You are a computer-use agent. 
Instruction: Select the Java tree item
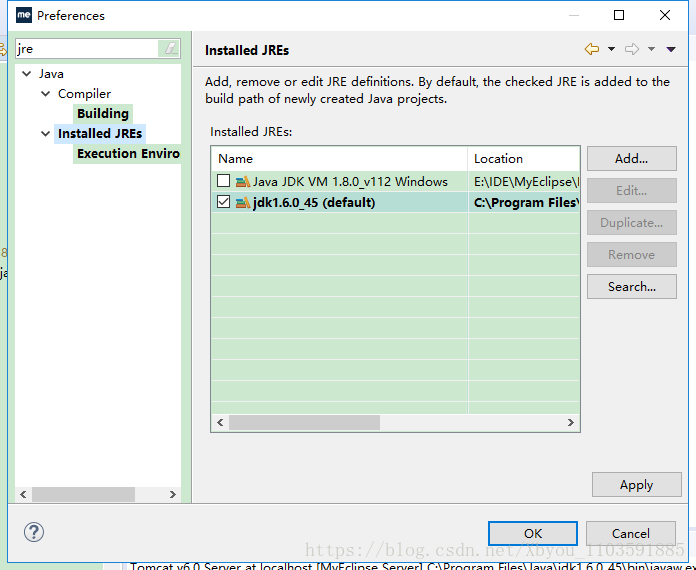[51, 74]
